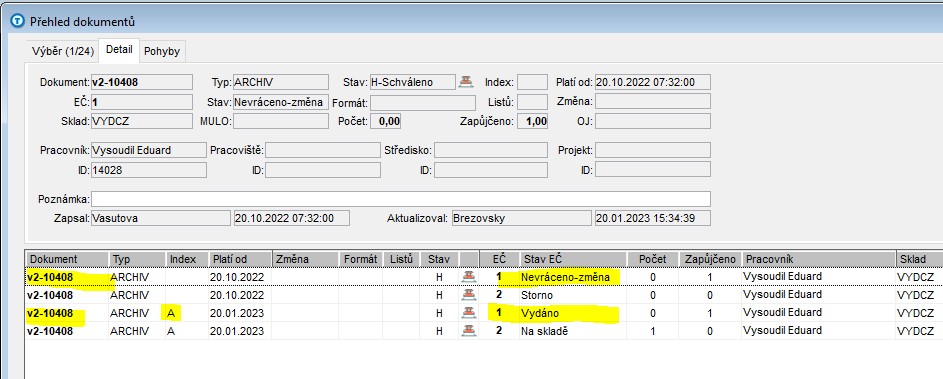Sort by the Platí od column header
The height and width of the screenshot is (379, 943).
241,259
